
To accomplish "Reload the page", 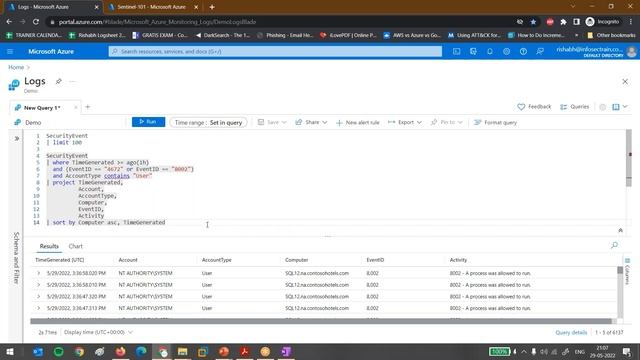I will pyautogui.click(x=36, y=22).
